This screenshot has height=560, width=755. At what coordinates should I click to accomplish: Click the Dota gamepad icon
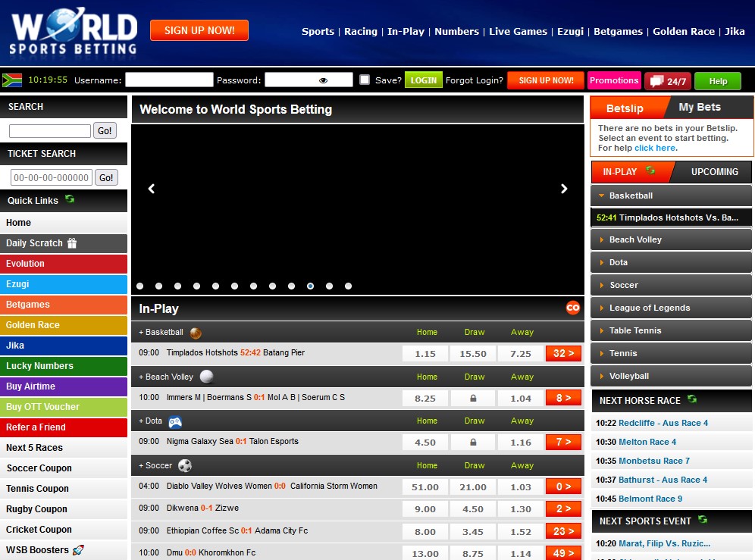click(x=175, y=422)
